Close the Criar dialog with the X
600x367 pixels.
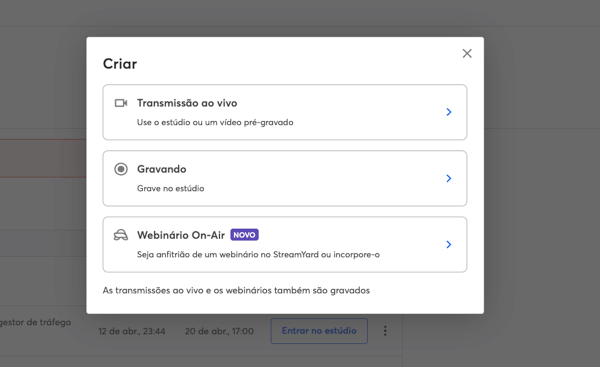coord(467,54)
